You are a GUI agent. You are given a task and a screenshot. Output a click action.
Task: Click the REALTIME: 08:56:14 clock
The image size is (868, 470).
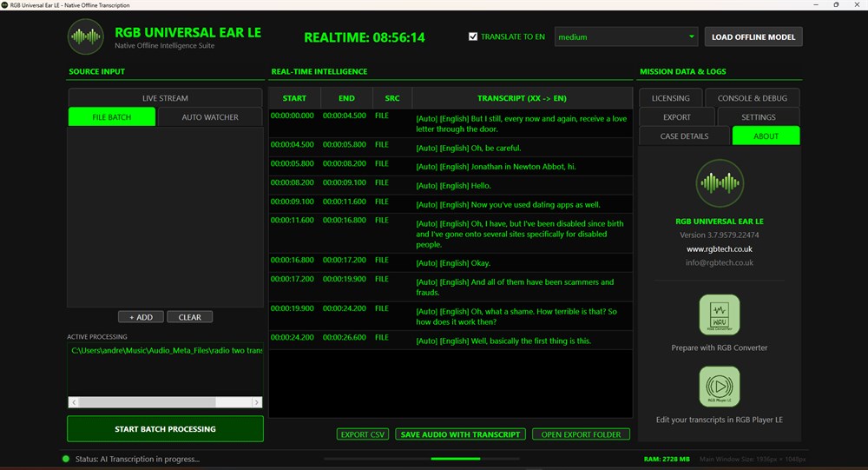click(365, 37)
